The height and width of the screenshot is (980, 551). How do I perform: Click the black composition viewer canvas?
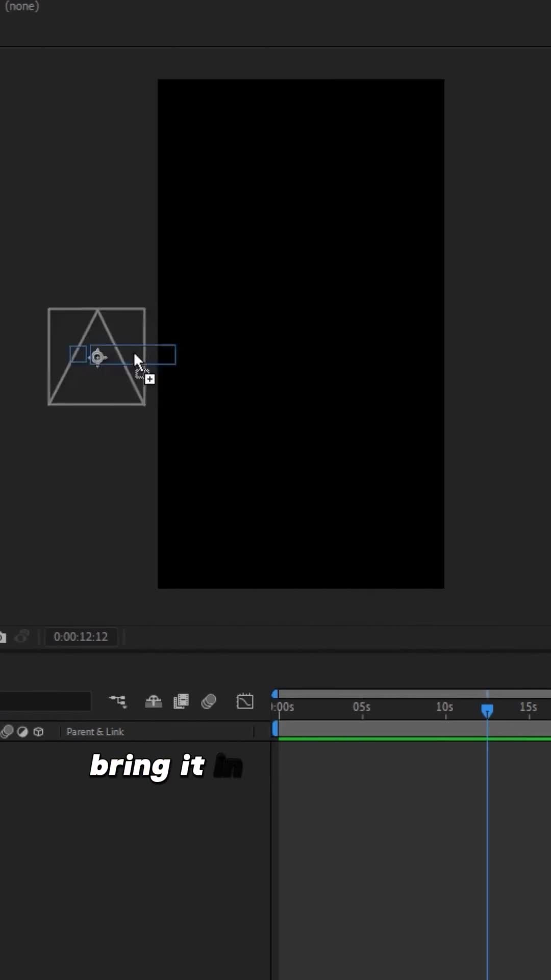(300, 333)
